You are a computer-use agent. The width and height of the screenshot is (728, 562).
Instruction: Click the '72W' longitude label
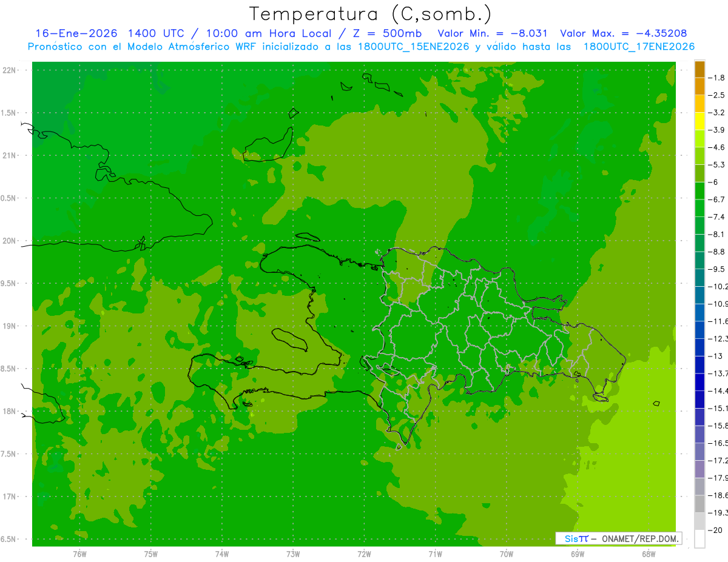coord(364,554)
